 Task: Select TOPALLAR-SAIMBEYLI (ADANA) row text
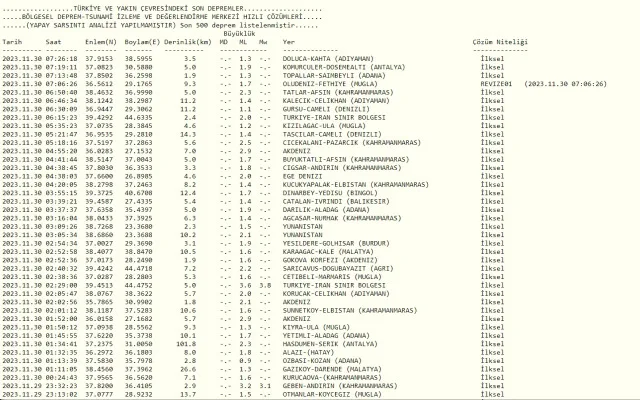coord(334,76)
